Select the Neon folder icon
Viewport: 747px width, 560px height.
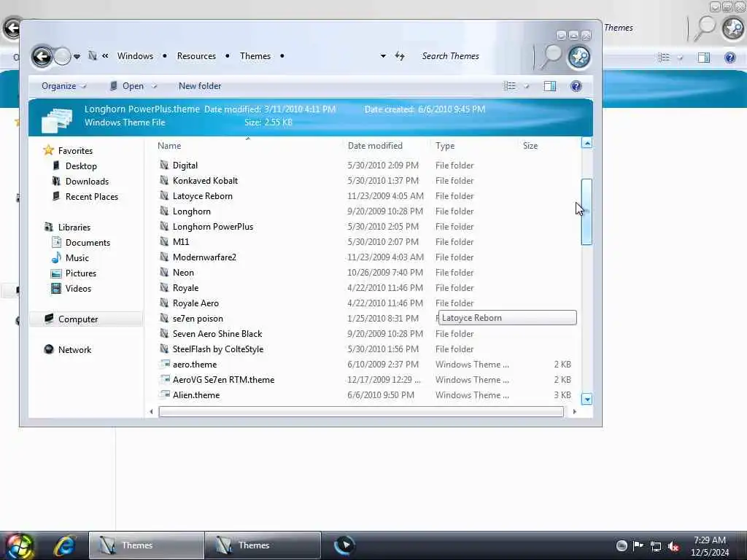pyautogui.click(x=164, y=273)
